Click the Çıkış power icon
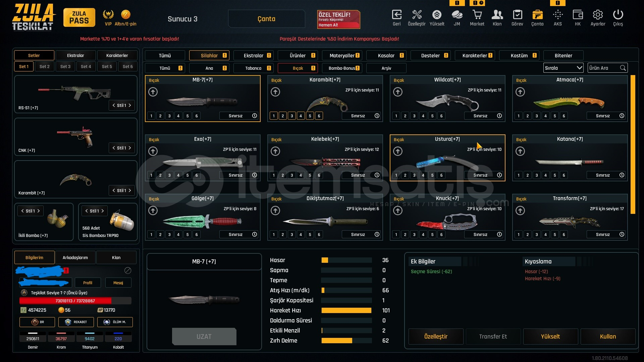Image resolution: width=644 pixels, height=362 pixels. pos(618,15)
